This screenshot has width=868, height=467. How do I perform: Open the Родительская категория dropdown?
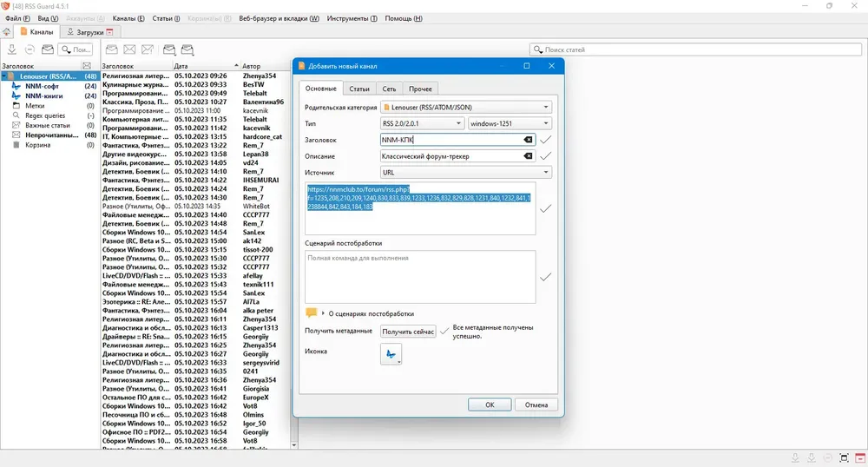[x=466, y=108]
